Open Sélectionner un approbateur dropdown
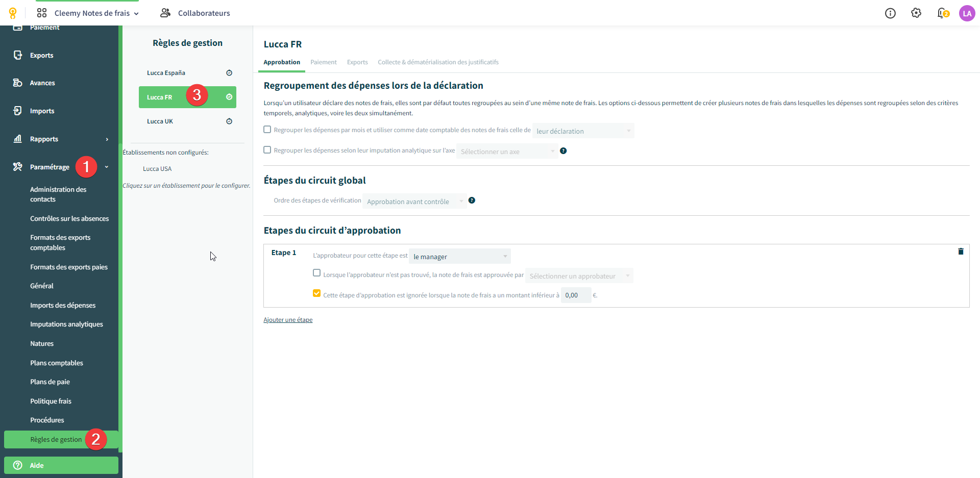The height and width of the screenshot is (478, 980). (579, 276)
